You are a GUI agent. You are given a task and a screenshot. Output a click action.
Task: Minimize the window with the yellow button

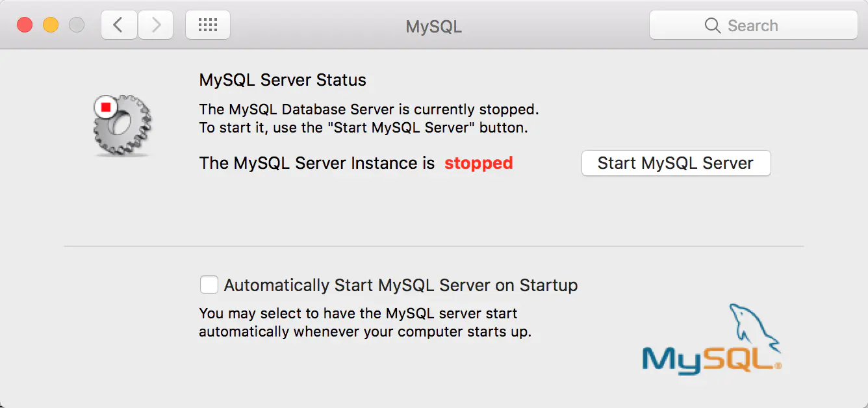click(51, 25)
